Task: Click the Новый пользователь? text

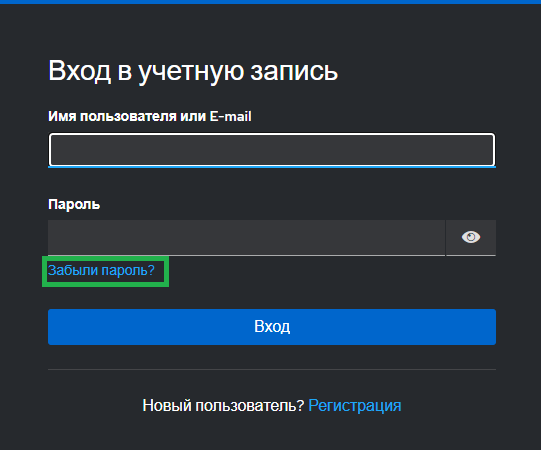Action: [223, 405]
